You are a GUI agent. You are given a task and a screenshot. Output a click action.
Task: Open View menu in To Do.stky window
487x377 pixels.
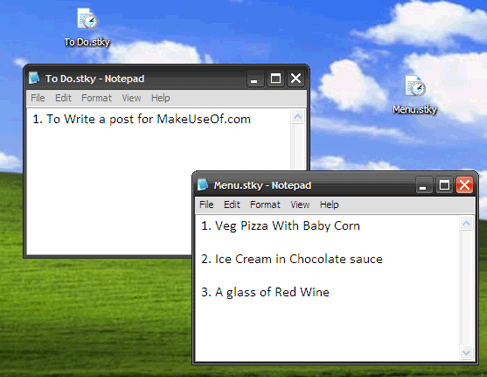point(131,98)
